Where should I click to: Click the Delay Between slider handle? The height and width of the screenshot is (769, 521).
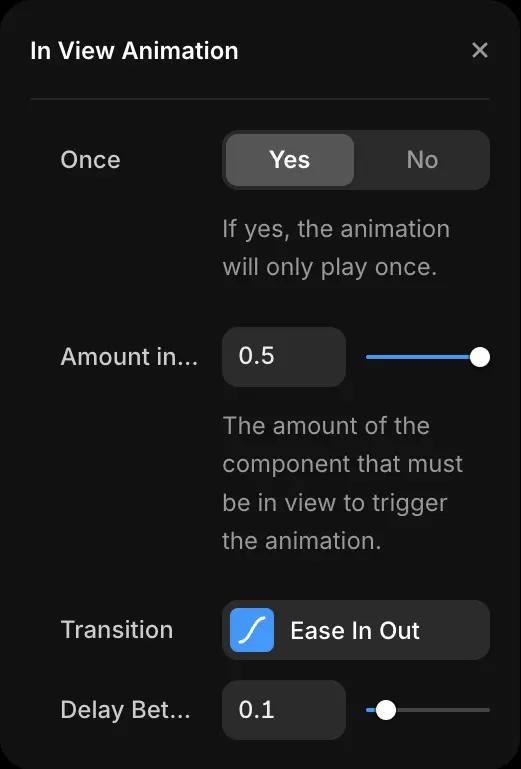click(x=386, y=710)
